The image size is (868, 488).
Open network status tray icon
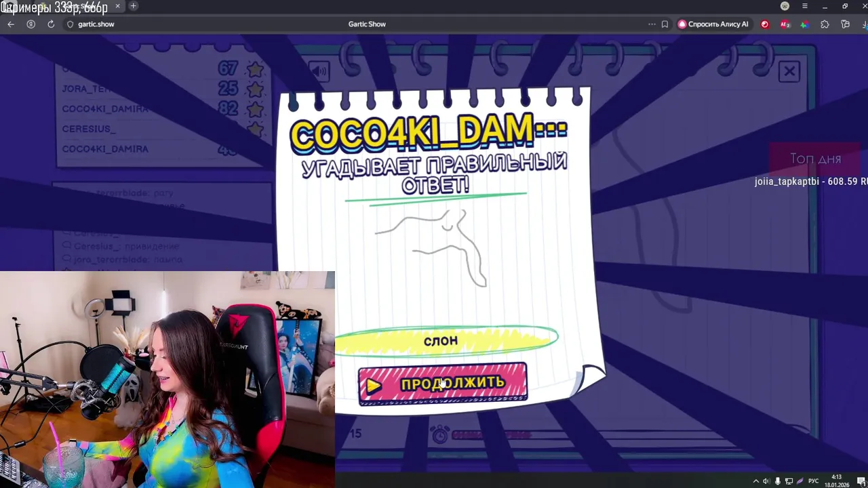click(789, 481)
